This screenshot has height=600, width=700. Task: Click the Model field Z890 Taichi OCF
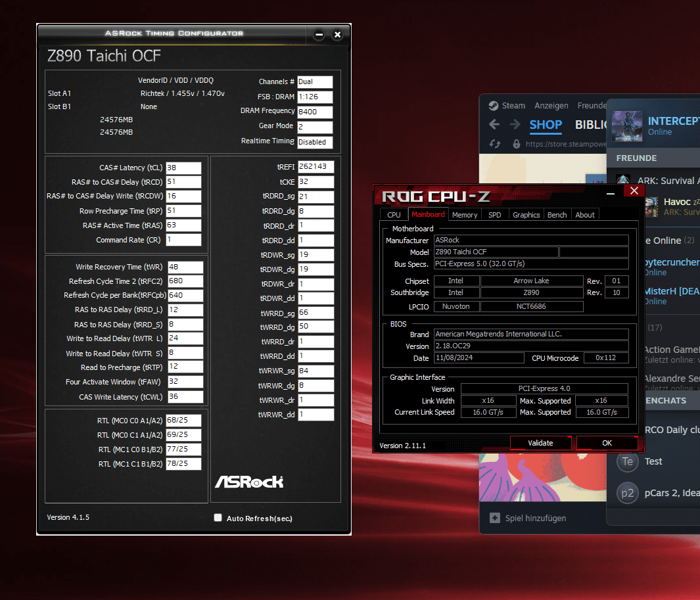pyautogui.click(x=496, y=252)
